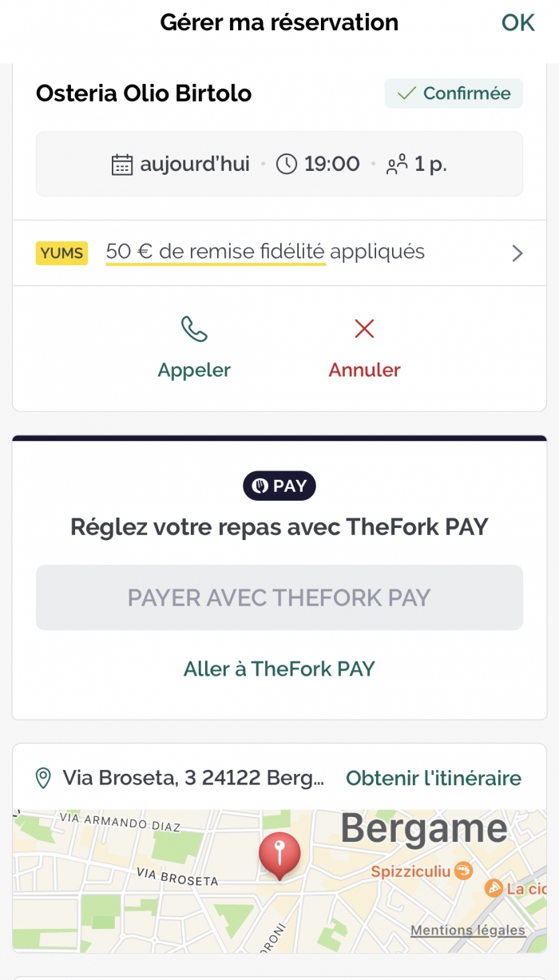Click the clock icon next to 19:00
This screenshot has width=559, height=980.
point(287,165)
